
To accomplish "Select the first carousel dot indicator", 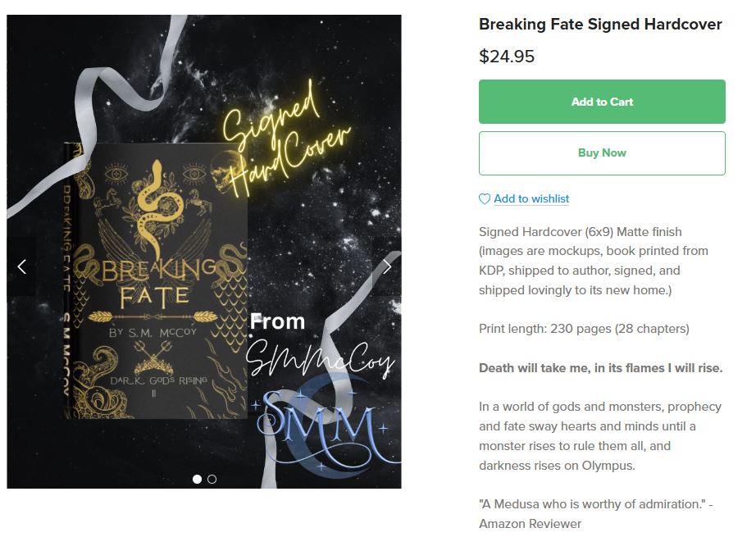I will point(197,479).
